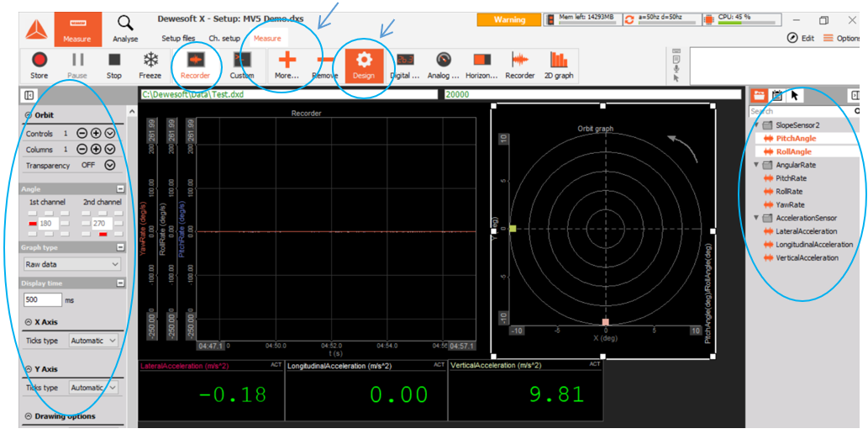Select 180 position for 1st channel angle

point(33,224)
